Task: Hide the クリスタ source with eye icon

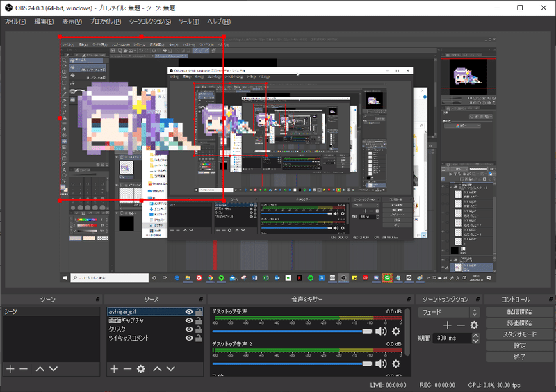Action: pyautogui.click(x=189, y=329)
